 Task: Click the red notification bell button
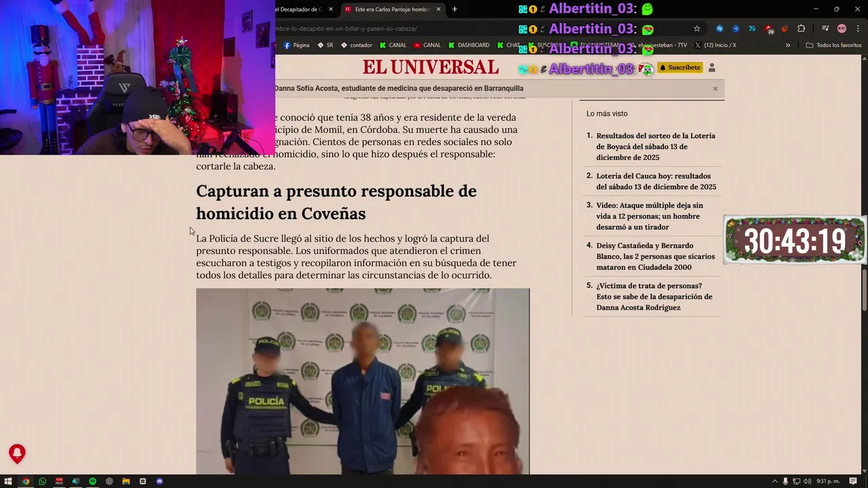(17, 453)
